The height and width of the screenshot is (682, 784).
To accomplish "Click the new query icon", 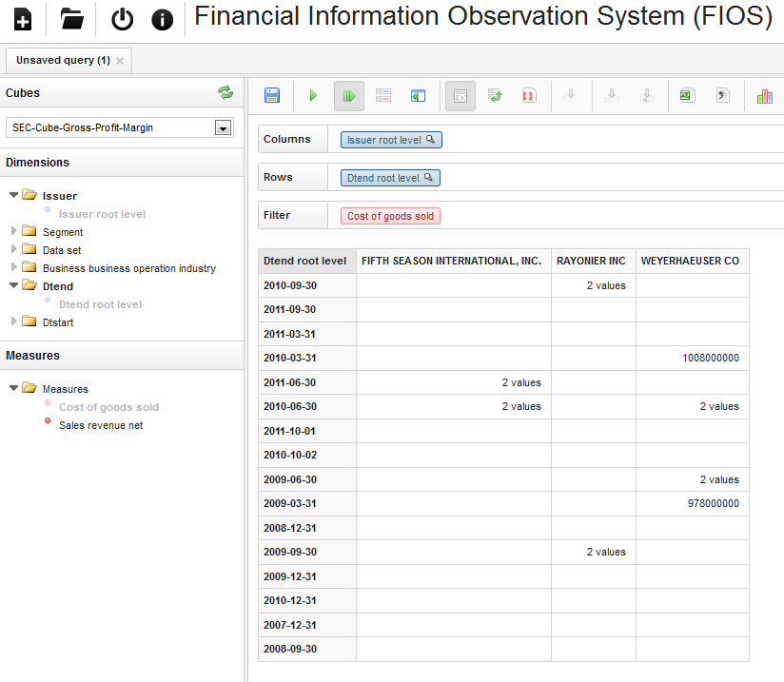I will point(23,18).
